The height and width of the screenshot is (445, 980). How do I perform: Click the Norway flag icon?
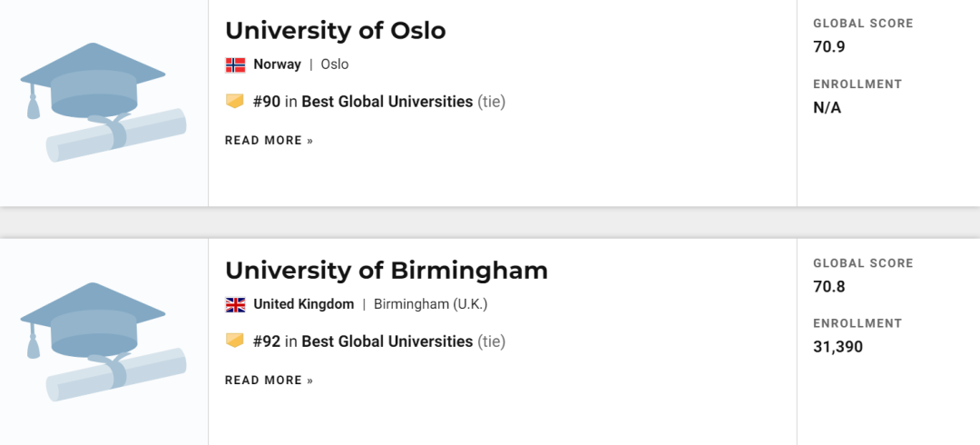235,64
